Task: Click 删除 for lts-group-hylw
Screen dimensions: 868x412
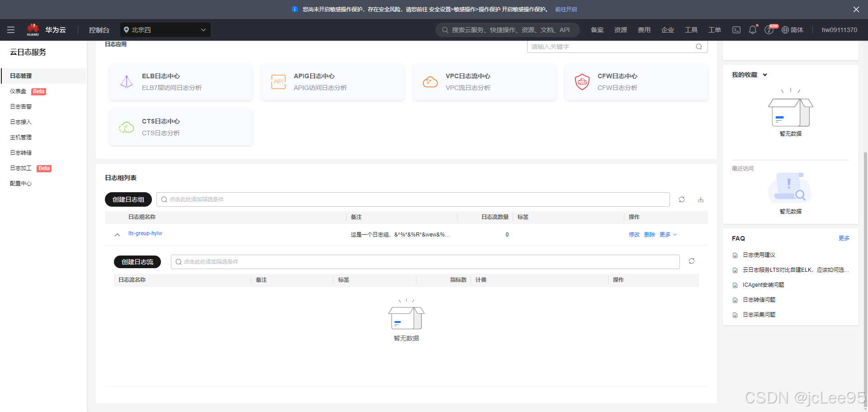Action: (x=650, y=235)
